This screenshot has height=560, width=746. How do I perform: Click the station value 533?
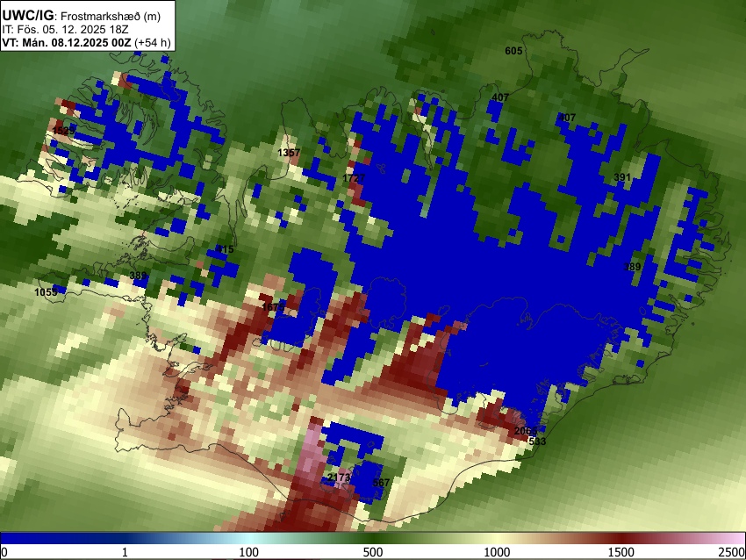click(x=537, y=441)
